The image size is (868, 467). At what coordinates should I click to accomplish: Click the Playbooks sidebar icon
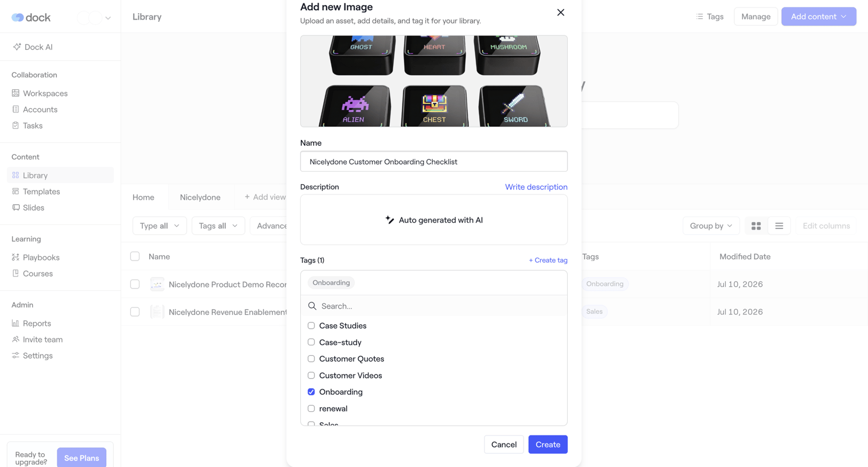pos(15,257)
